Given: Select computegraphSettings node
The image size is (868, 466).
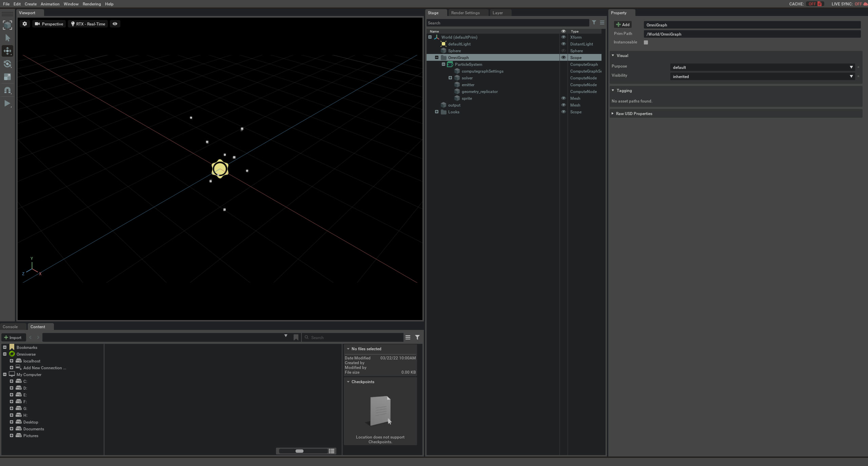Looking at the screenshot, I should point(482,71).
